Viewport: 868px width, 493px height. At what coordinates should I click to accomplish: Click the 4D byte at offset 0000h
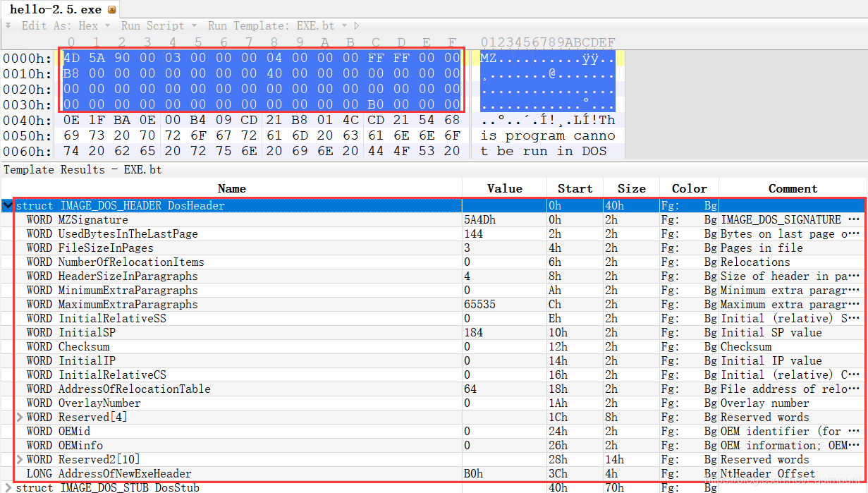(x=71, y=59)
